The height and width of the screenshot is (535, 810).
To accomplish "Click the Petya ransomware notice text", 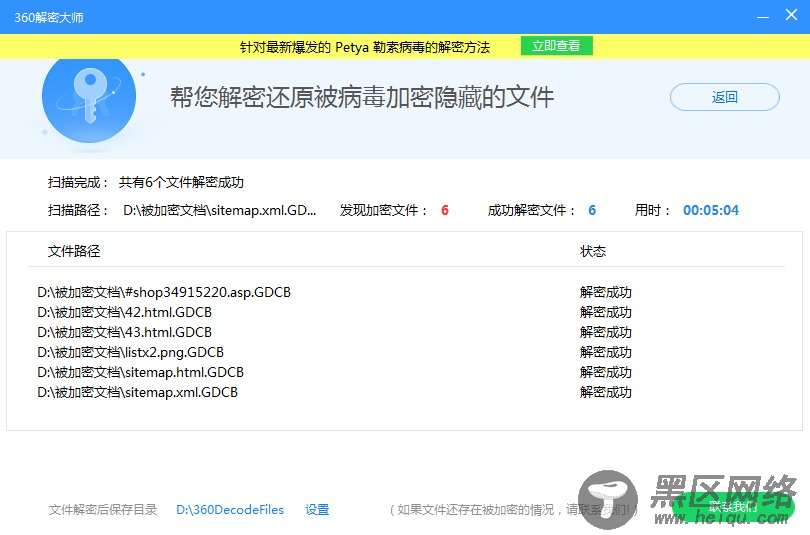I will point(365,48).
